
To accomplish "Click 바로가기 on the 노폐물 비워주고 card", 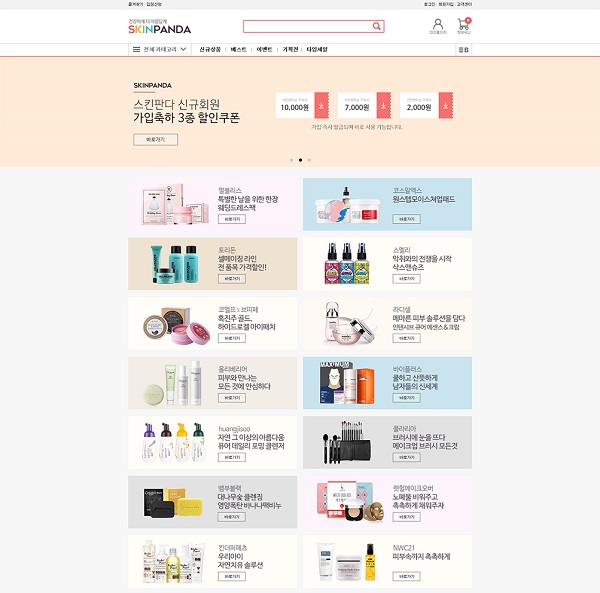I will pos(406,517).
